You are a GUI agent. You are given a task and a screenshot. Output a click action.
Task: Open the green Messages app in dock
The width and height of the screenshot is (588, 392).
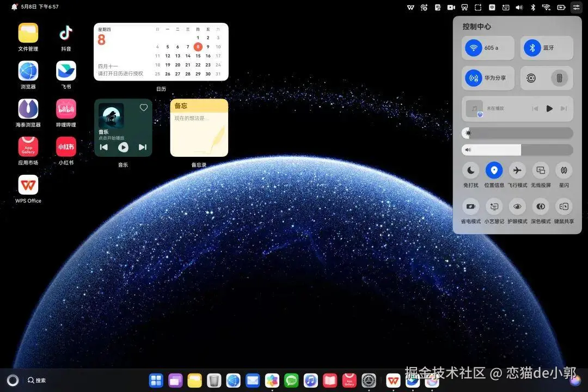click(291, 381)
